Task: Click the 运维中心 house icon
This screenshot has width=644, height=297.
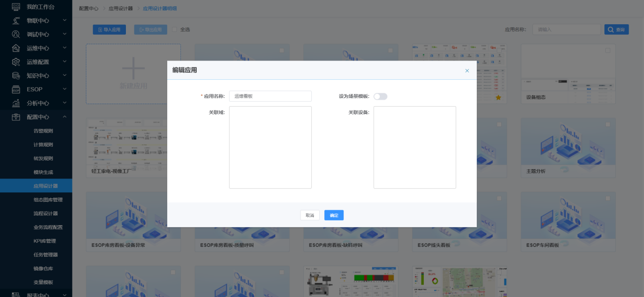Action: [x=16, y=48]
